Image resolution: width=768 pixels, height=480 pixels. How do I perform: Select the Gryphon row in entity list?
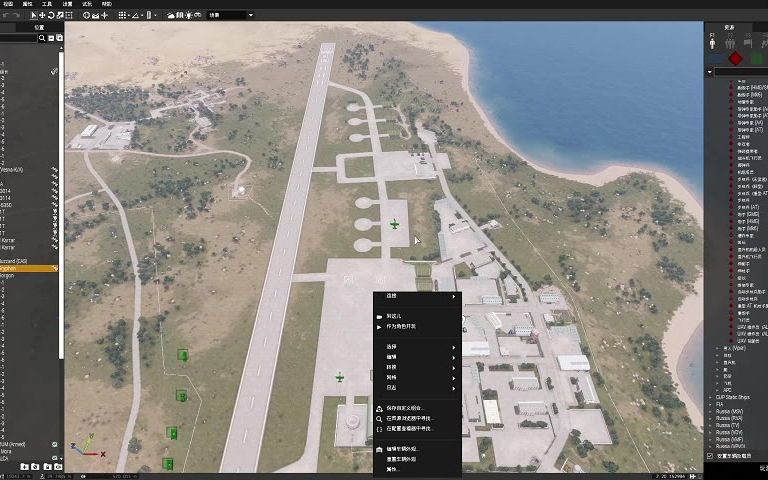click(29, 268)
